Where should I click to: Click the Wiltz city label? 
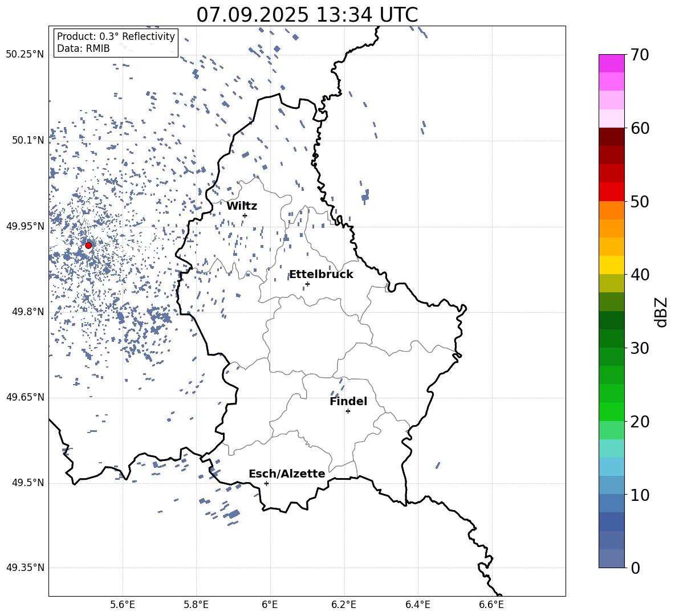tap(242, 206)
